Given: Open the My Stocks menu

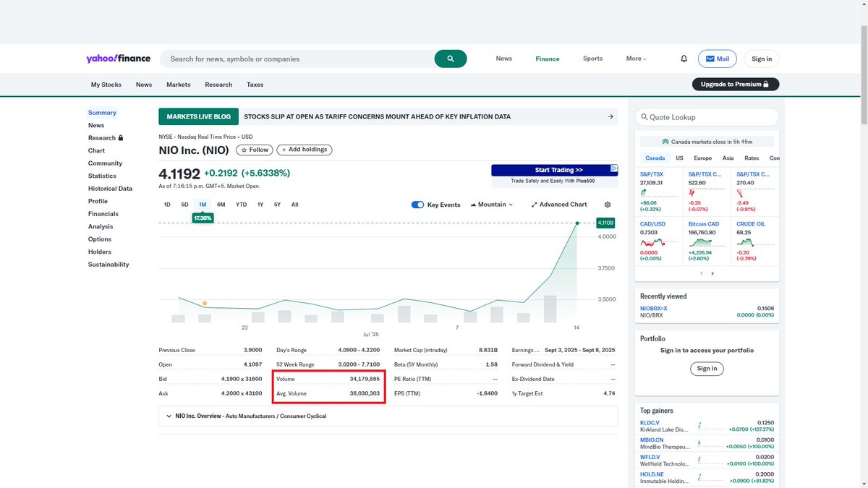Looking at the screenshot, I should click(106, 85).
